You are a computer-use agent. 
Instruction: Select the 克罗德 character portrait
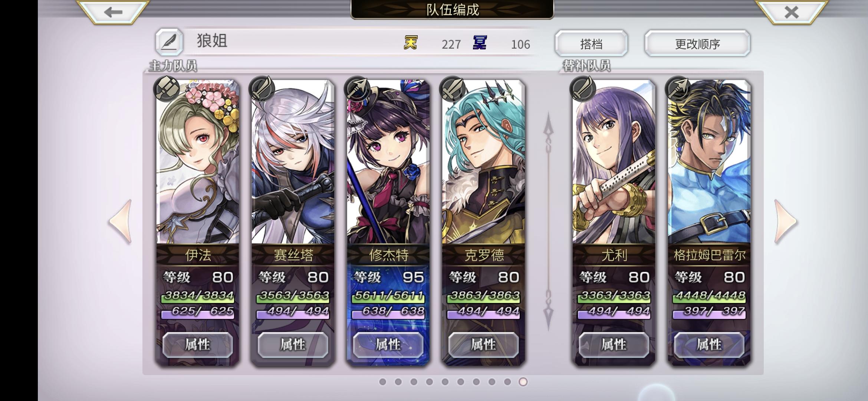click(483, 163)
